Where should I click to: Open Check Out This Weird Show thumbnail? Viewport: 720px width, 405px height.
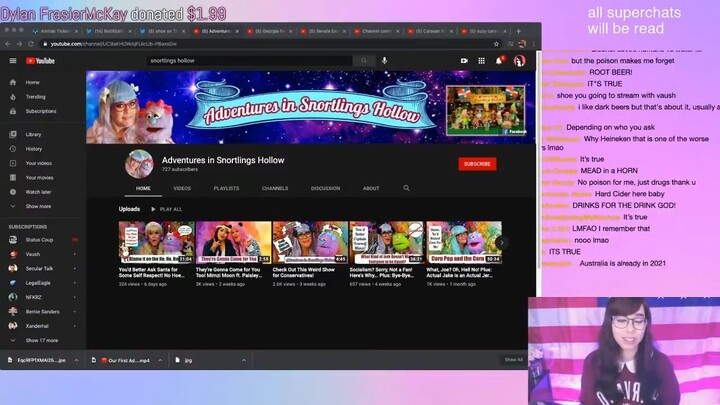coord(310,242)
